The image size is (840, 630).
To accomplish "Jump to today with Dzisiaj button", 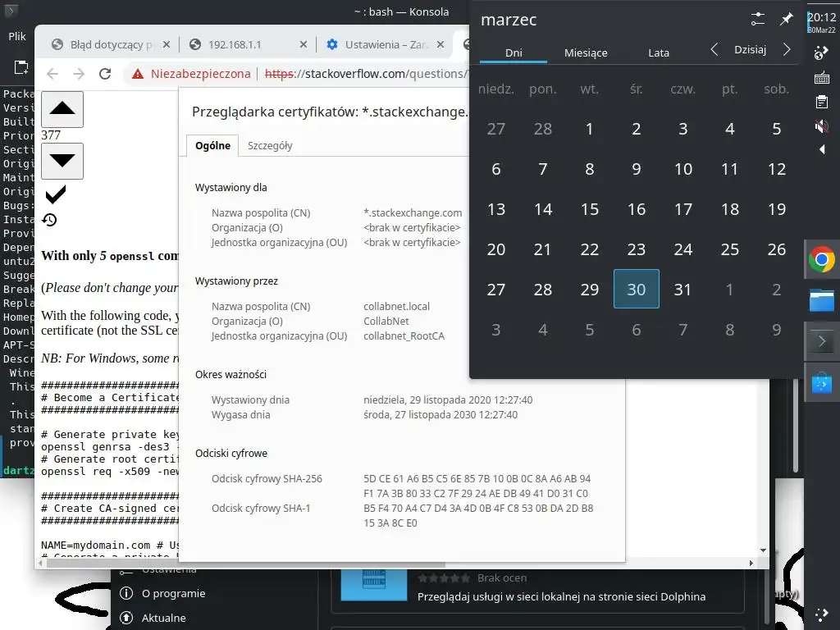I will click(750, 50).
